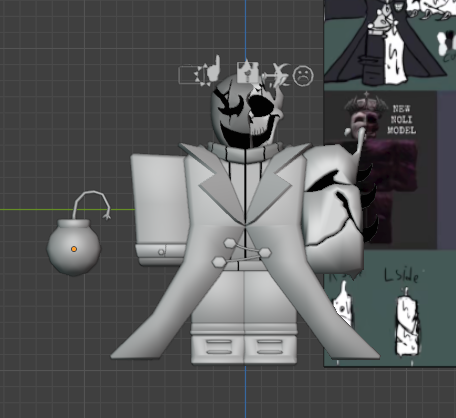The image size is (456, 418).
Task: Select the sad face icon above the head
Action: tap(303, 76)
